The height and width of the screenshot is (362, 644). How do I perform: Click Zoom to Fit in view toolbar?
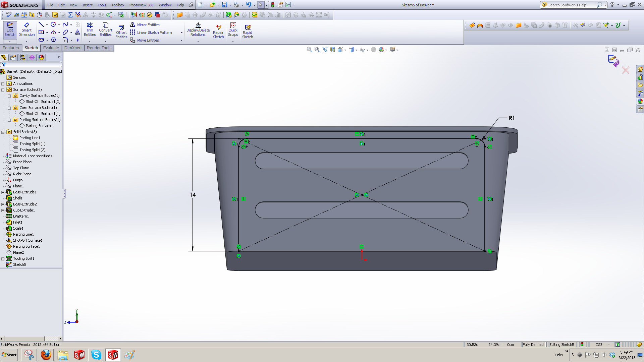tap(309, 50)
